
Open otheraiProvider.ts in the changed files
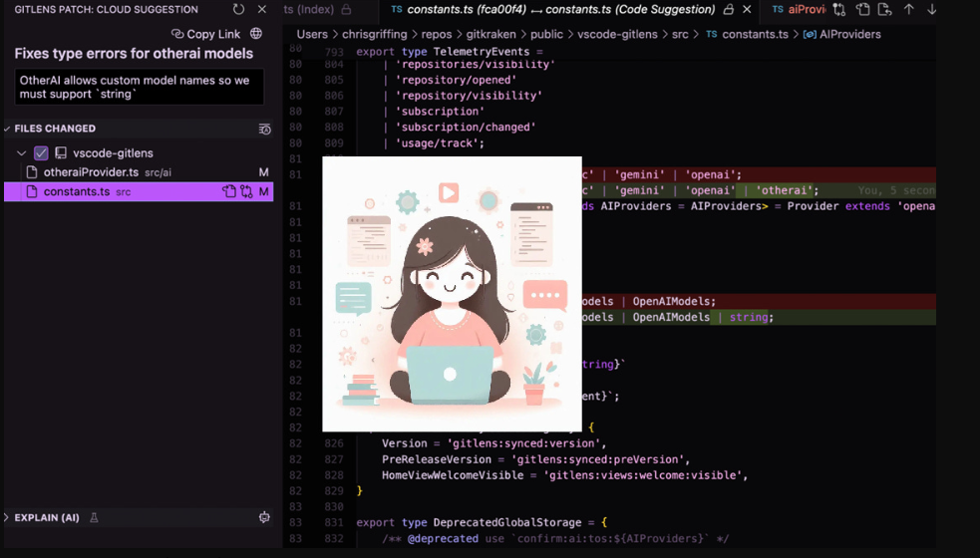91,172
